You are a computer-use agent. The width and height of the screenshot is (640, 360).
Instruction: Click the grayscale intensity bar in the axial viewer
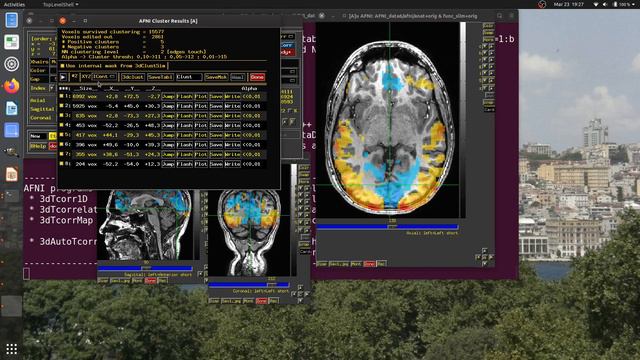click(x=462, y=120)
